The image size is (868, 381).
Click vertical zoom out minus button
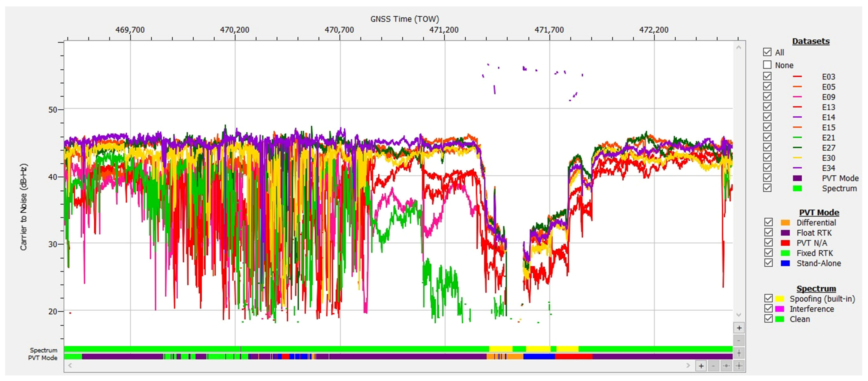click(x=739, y=340)
